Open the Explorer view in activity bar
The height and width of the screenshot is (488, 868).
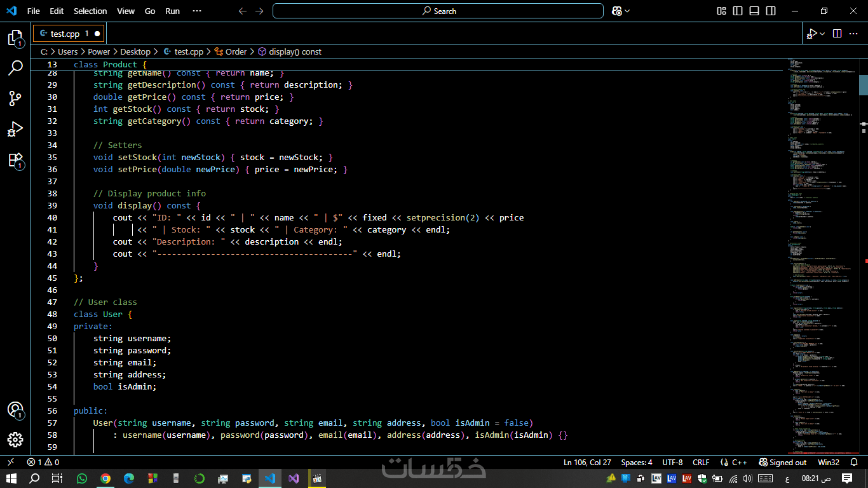coord(15,38)
